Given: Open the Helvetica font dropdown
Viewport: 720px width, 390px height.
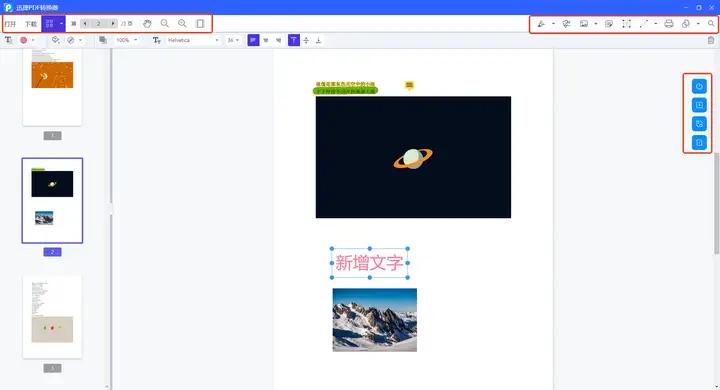Looking at the screenshot, I should 193,40.
